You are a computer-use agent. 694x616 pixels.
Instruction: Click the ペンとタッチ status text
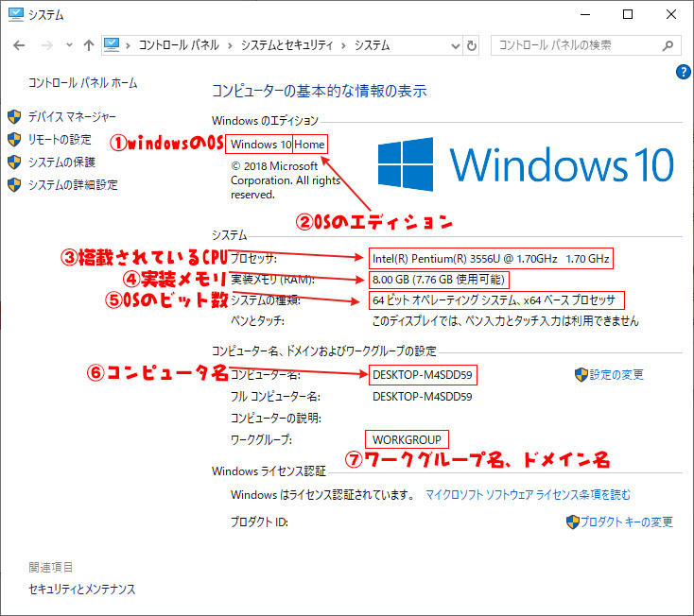(x=506, y=321)
